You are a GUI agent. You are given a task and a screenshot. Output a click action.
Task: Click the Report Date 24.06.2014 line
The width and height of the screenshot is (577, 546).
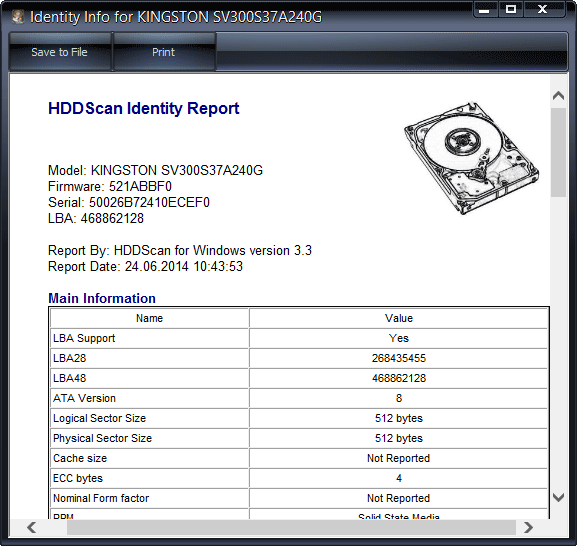tap(145, 267)
